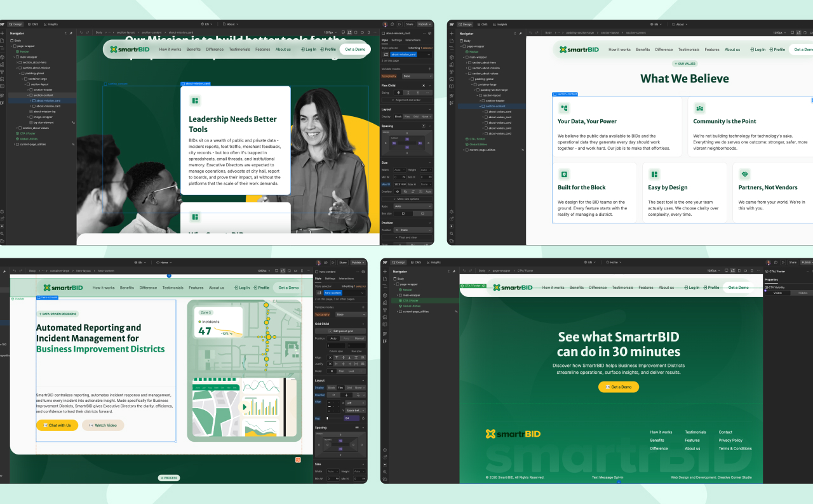The image size is (813, 504).
Task: Expand More size options in about-mission_card window
Action: coord(406,199)
